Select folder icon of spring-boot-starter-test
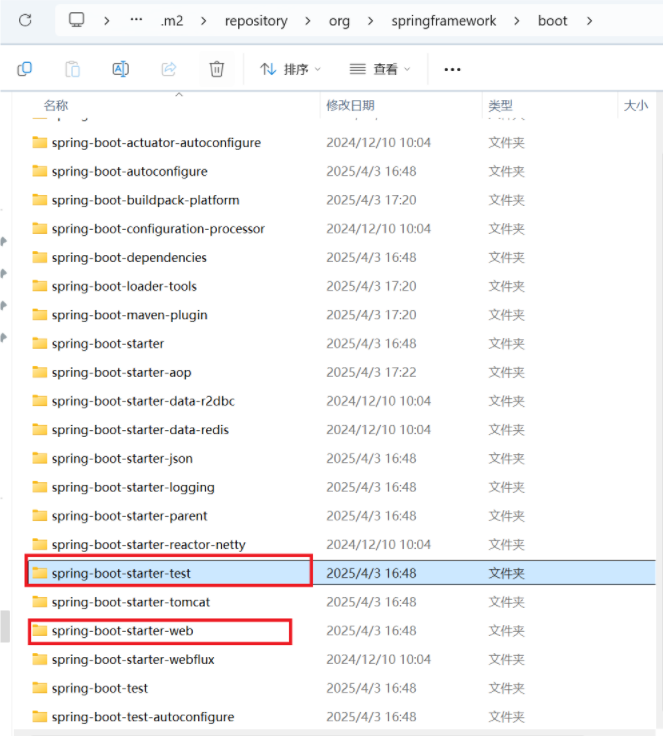 point(39,573)
